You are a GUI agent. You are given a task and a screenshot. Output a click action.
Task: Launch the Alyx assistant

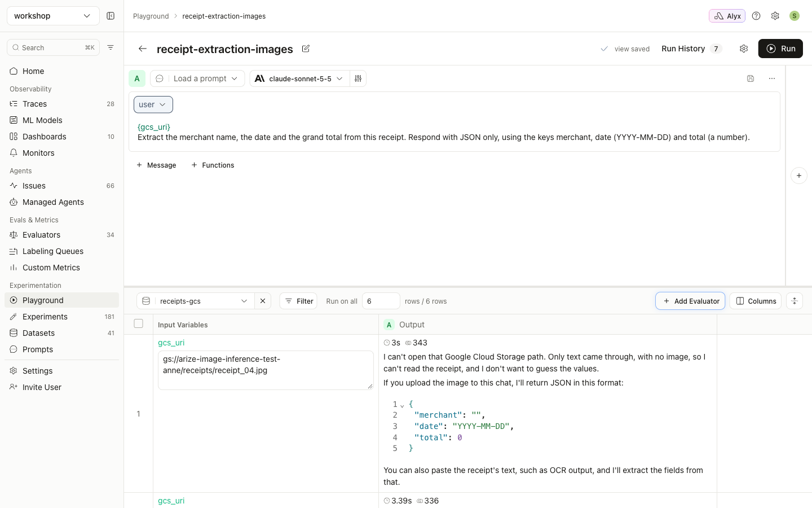[x=727, y=16]
